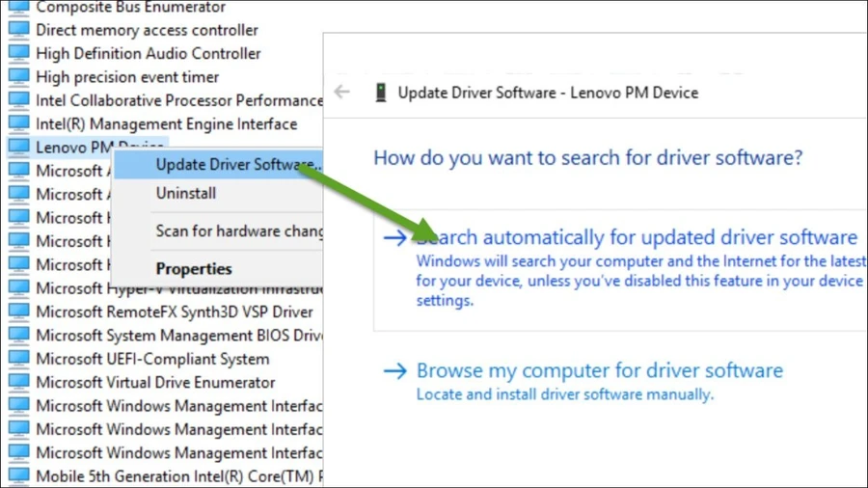This screenshot has width=868, height=488.
Task: Click the Microsoft UEFI-Compliant System device icon
Action: coord(19,359)
